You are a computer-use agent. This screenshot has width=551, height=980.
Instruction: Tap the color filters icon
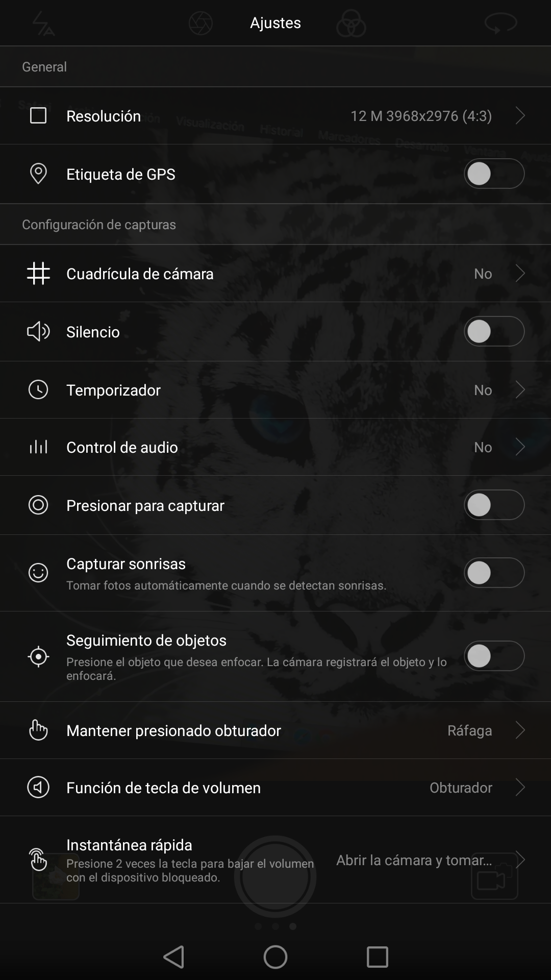pos(351,23)
